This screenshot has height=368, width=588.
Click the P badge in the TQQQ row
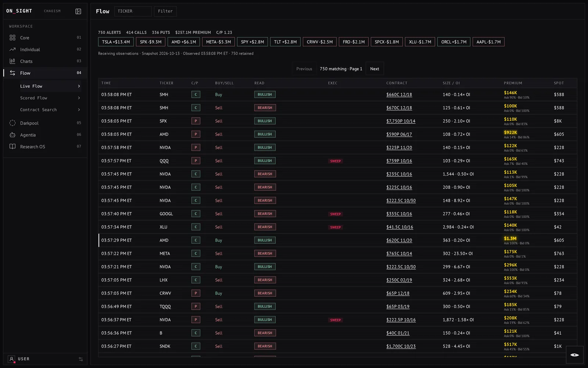click(x=196, y=307)
